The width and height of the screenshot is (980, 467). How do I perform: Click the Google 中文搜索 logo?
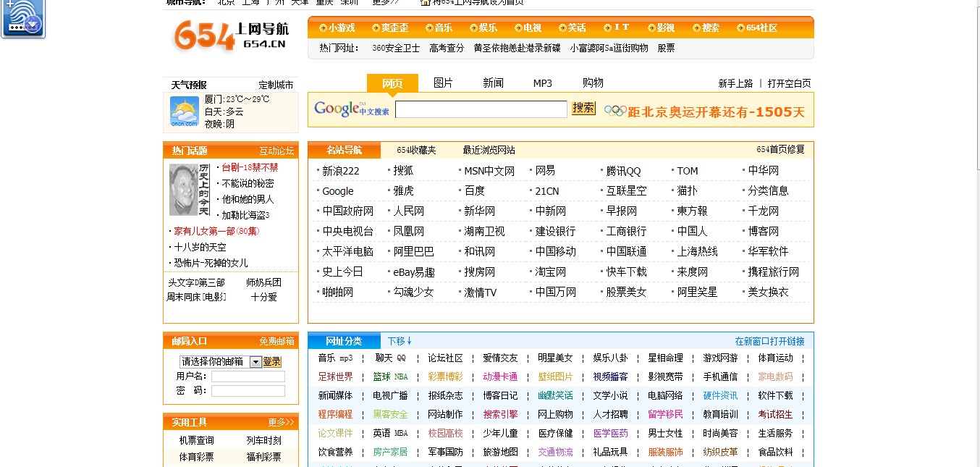coord(352,109)
